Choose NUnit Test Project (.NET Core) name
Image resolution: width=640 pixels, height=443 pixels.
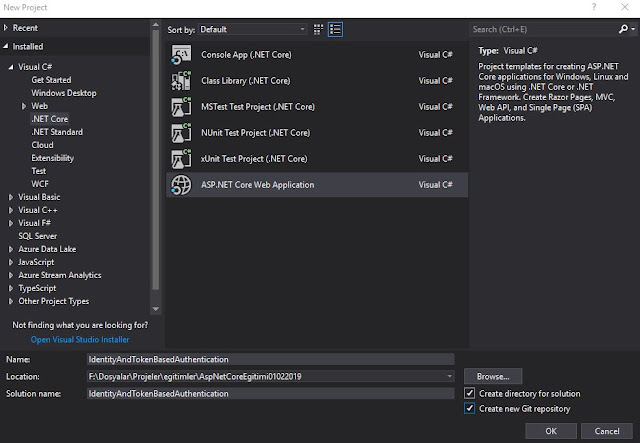256,133
